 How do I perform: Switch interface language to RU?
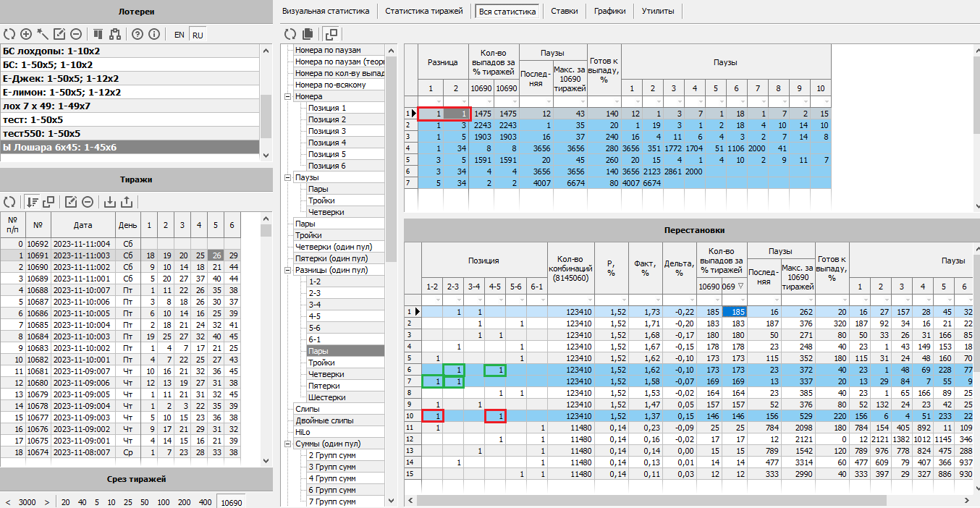coord(198,35)
